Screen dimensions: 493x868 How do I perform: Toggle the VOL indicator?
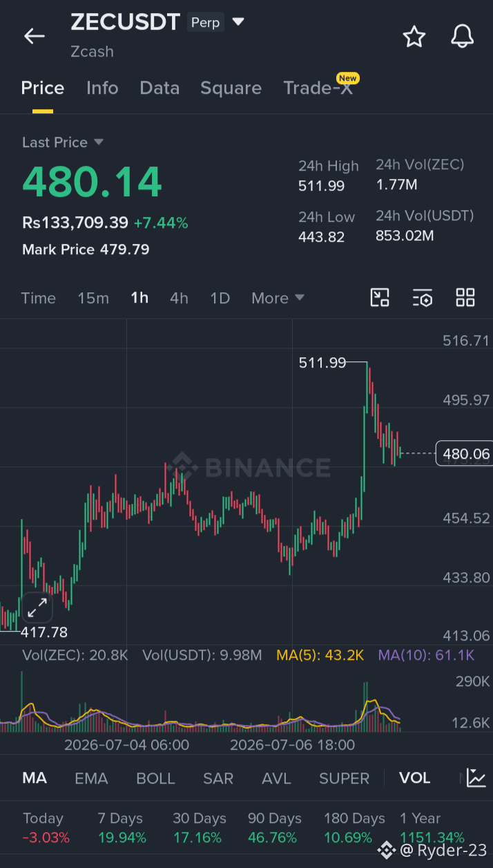(x=414, y=778)
